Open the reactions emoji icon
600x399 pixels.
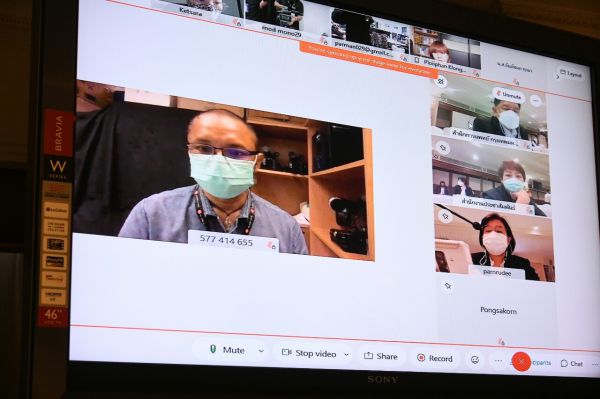475,360
